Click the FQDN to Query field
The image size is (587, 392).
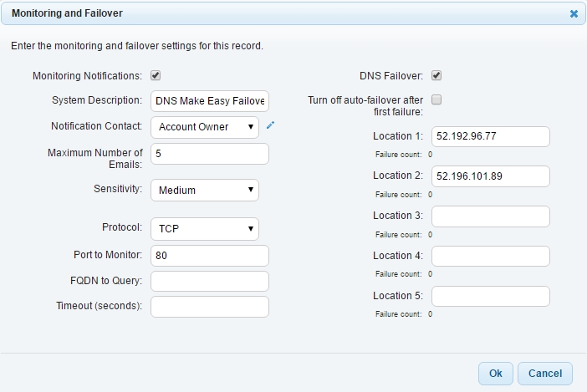[210, 282]
